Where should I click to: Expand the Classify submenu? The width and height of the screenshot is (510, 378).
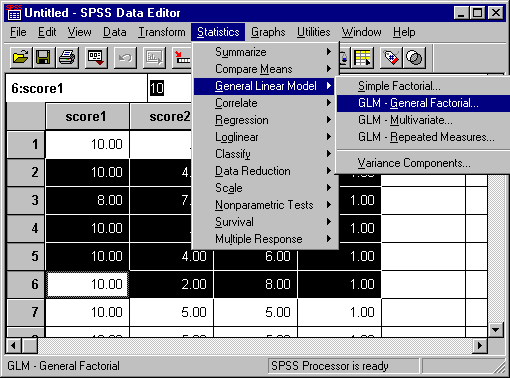click(265, 154)
